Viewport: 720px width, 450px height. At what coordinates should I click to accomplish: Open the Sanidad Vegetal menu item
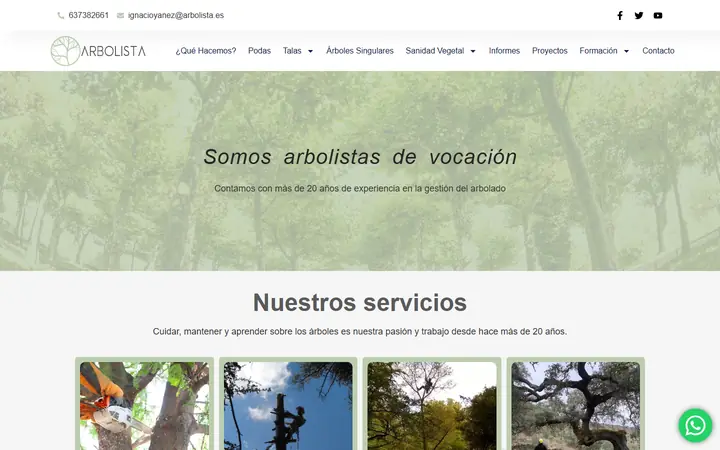pos(434,51)
